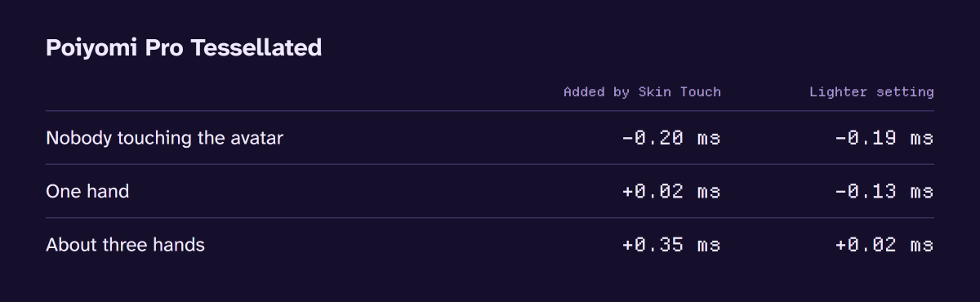Select the −0.19 ms value
980x302 pixels.
click(884, 138)
